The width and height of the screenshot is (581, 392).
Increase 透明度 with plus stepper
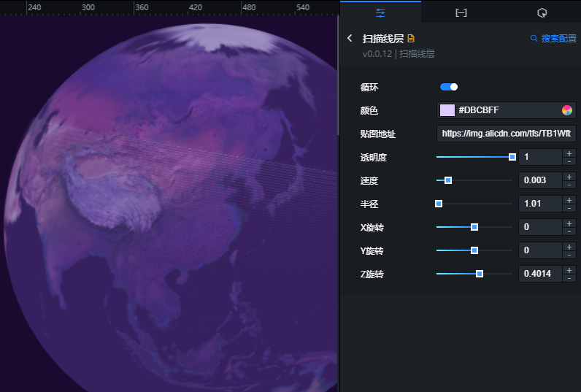pyautogui.click(x=569, y=153)
